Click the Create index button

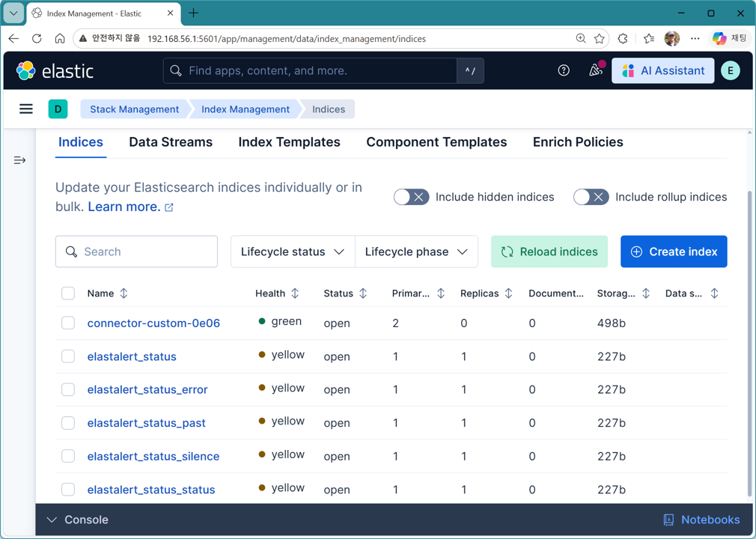(x=673, y=252)
